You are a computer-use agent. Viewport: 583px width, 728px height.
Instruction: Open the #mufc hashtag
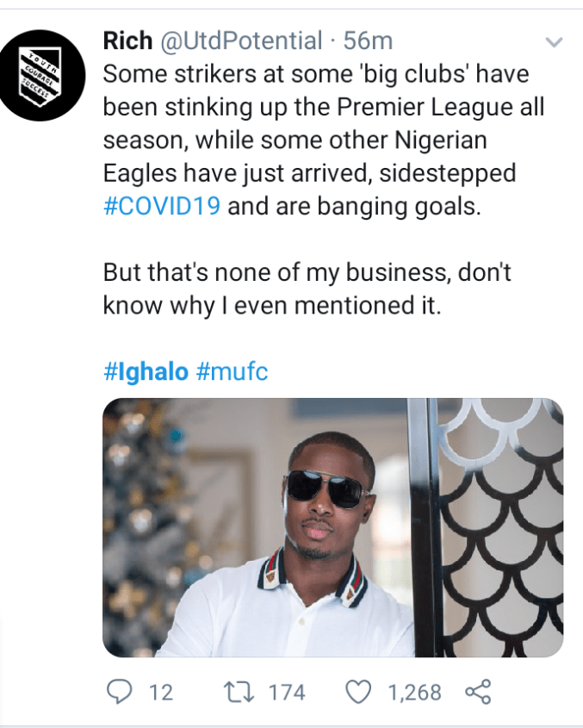[x=233, y=373]
